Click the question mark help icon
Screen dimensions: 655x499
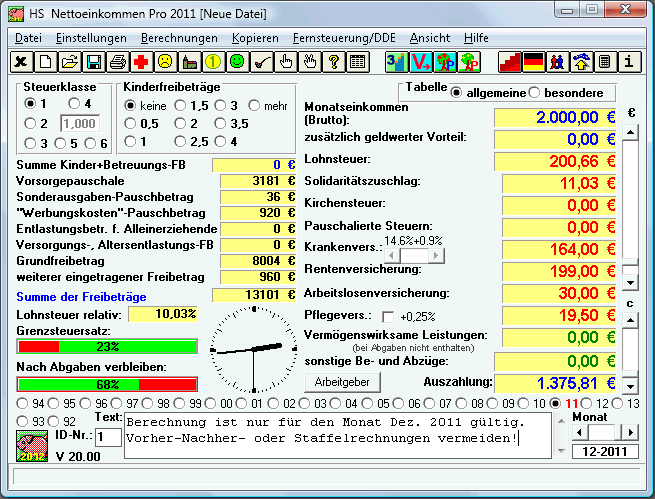click(x=334, y=62)
